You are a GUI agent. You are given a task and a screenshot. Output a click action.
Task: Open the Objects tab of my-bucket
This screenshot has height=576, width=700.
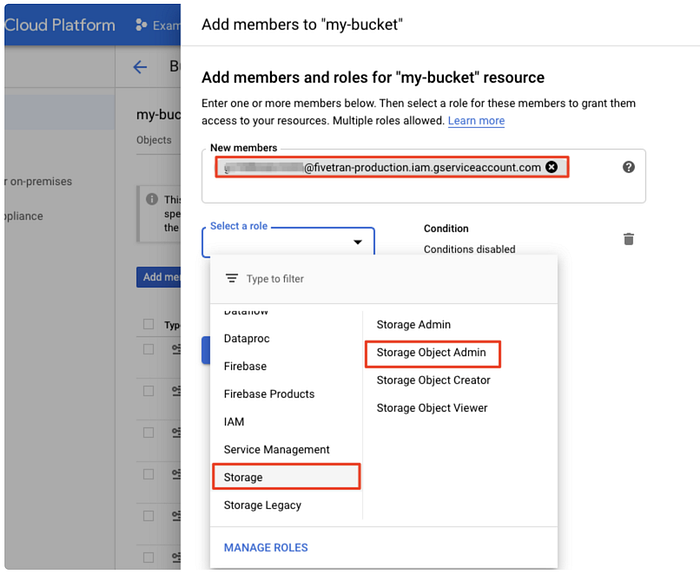(x=154, y=140)
